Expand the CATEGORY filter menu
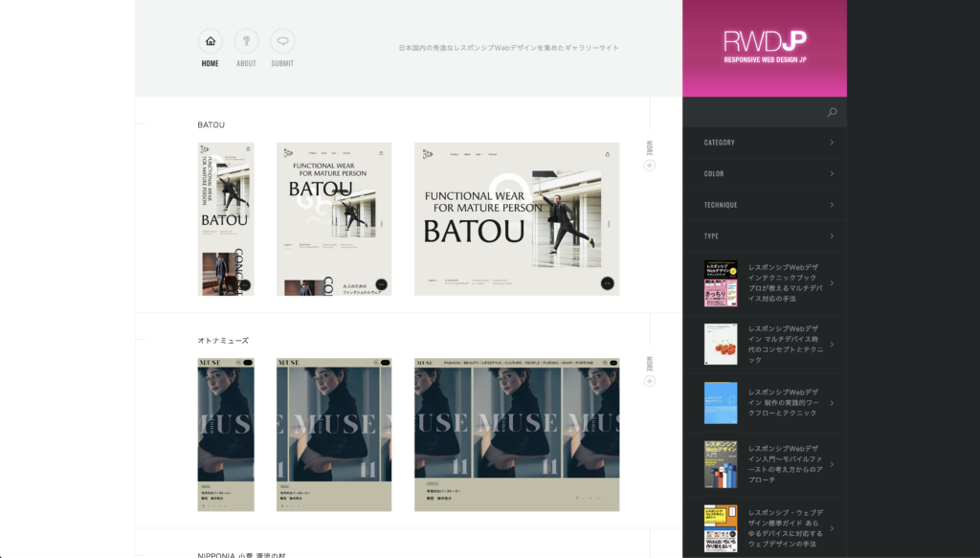 [764, 143]
